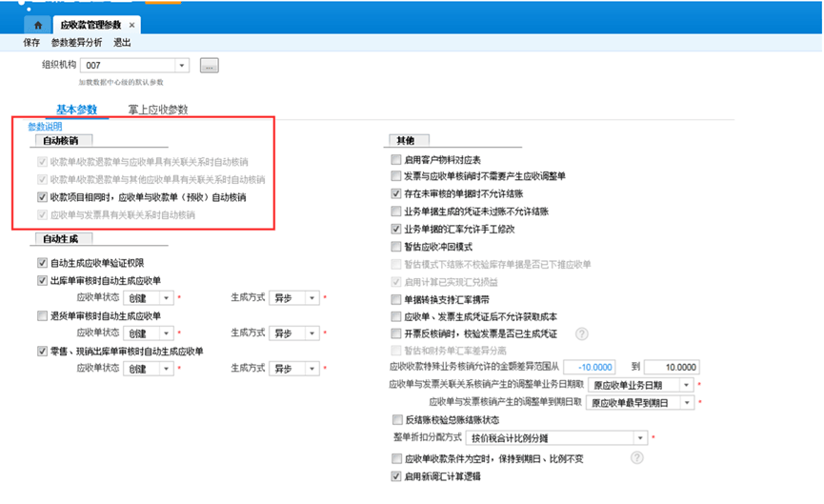Enable 发票与应收单核销时不需要产生应收调整单 checkbox
This screenshot has width=824, height=504.
(396, 175)
